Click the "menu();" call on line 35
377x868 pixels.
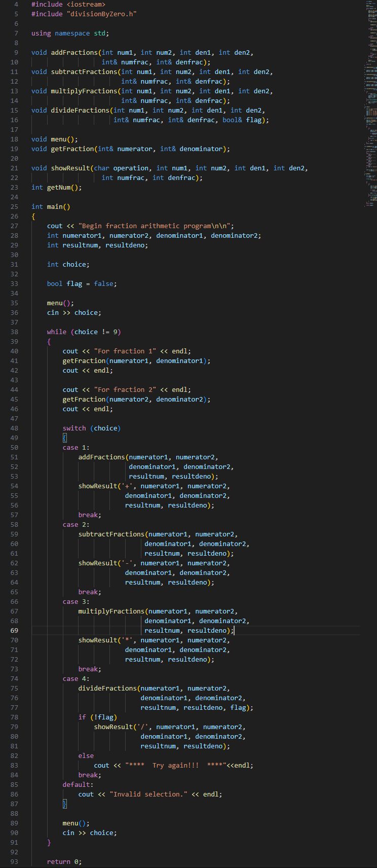(61, 303)
